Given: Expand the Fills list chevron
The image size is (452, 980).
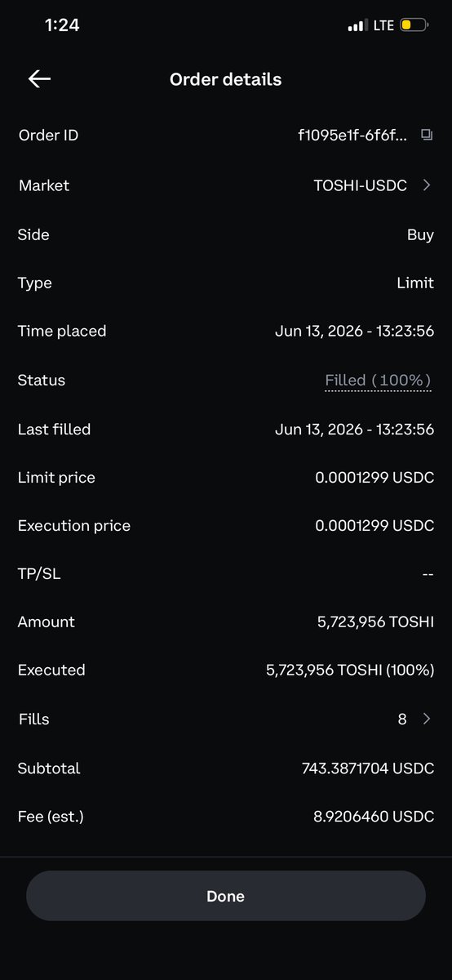Looking at the screenshot, I should click(427, 719).
